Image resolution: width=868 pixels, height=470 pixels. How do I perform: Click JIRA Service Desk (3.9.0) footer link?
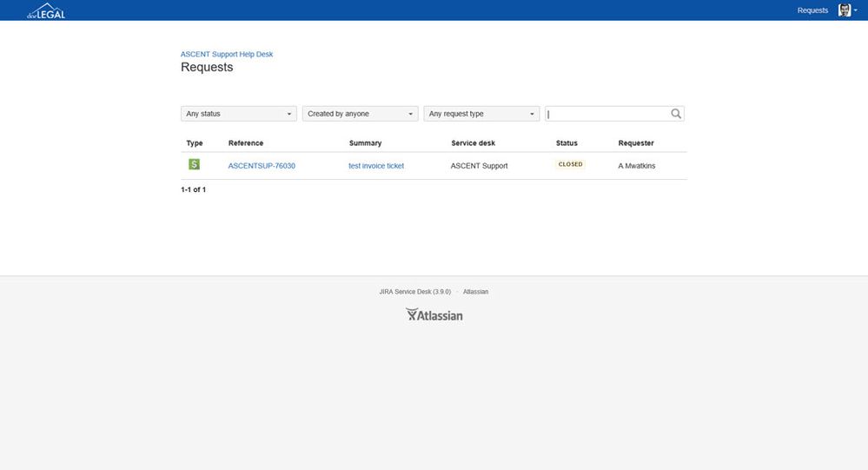click(x=414, y=292)
